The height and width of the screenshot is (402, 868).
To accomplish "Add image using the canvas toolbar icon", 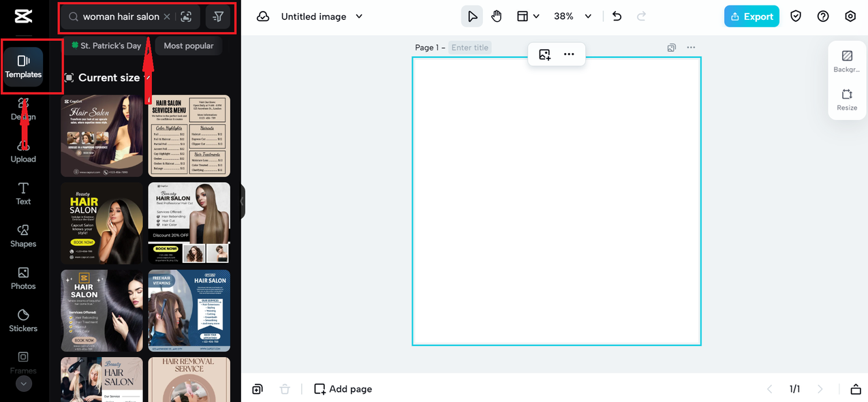I will point(544,55).
